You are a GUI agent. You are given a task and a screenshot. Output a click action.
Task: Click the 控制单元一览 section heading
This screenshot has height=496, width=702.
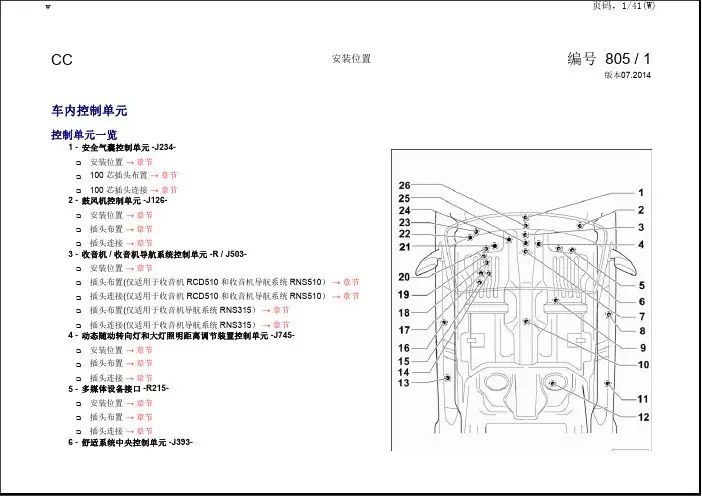[84, 134]
